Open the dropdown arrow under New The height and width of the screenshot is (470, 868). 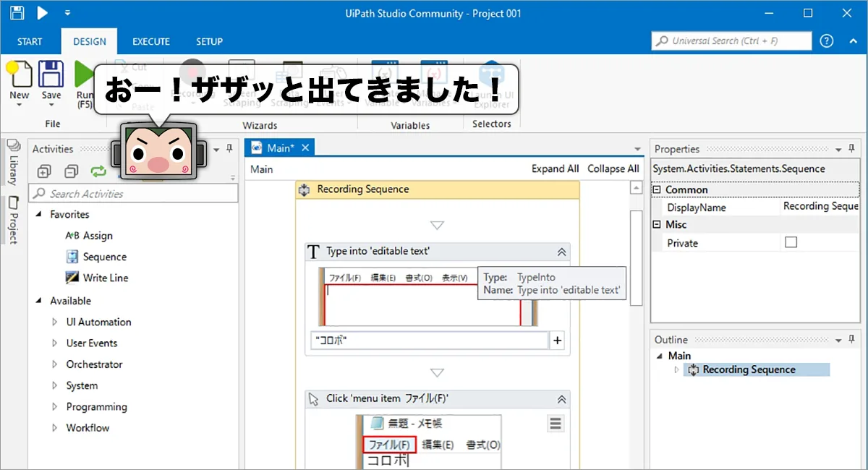(x=19, y=106)
